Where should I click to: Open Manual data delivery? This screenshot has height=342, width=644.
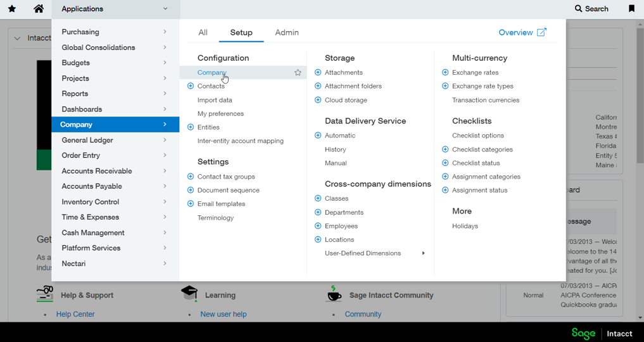[x=336, y=163]
